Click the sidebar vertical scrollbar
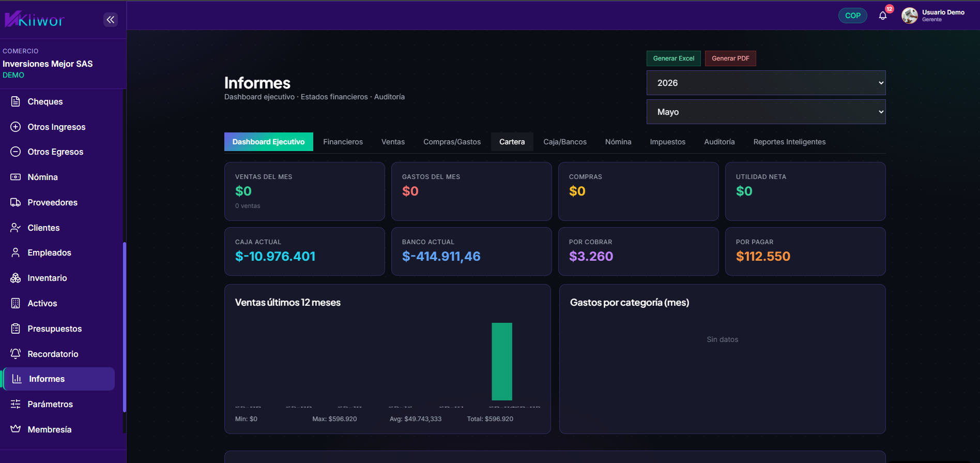980x463 pixels. click(x=124, y=327)
